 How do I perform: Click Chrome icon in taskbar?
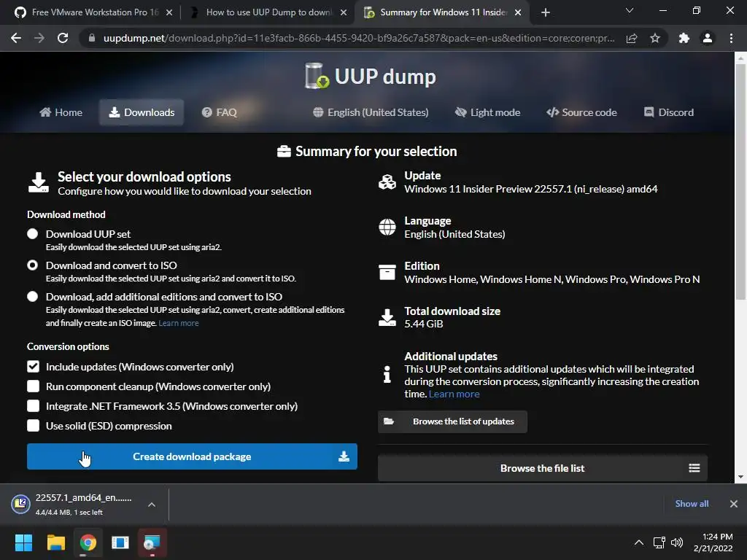pos(88,542)
